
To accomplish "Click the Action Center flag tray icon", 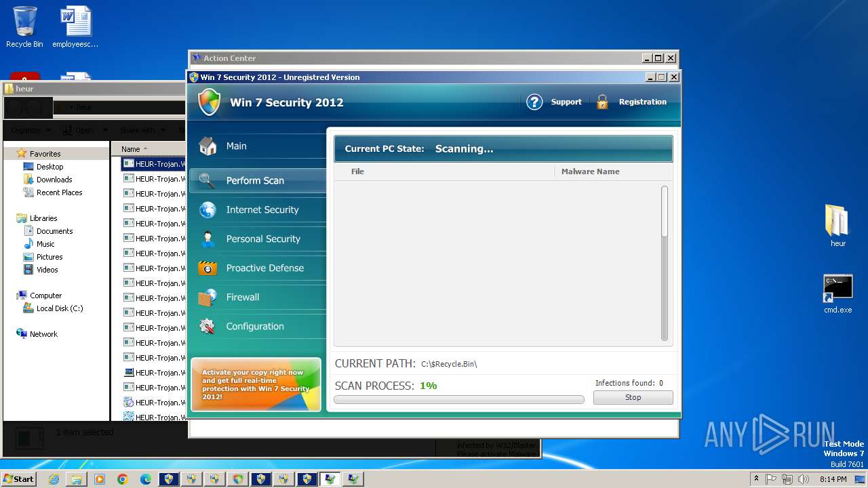I will coord(771,479).
